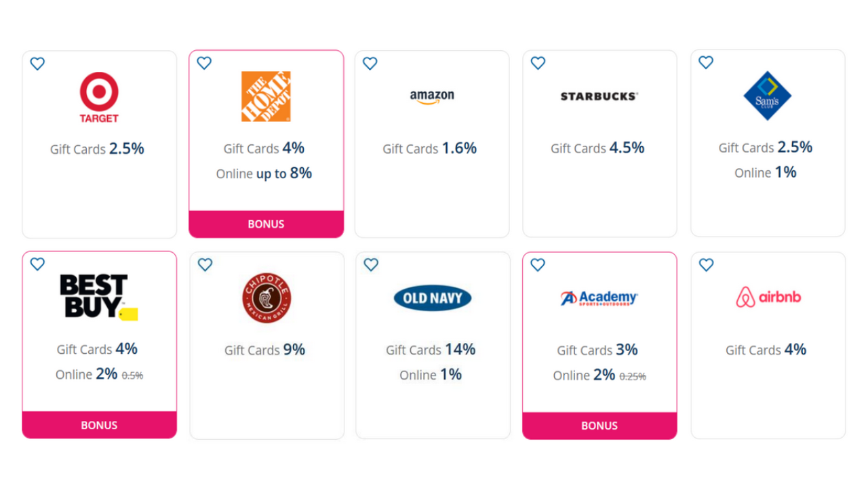Open the Airbnb logo

(768, 297)
